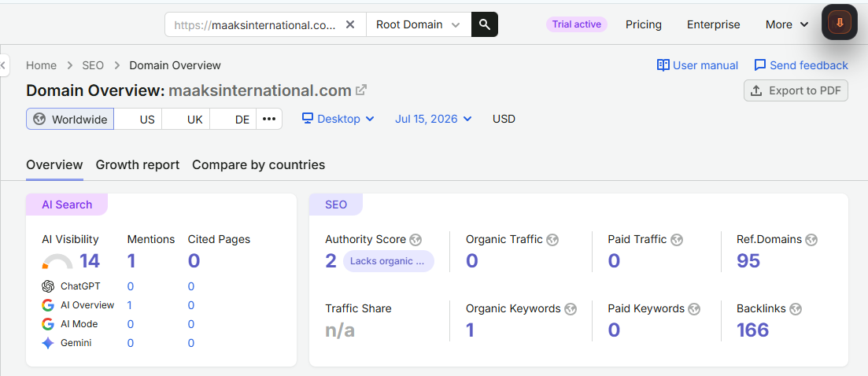Screen dimensions: 868x376
Task: Click globe icon beside Backlinks
Action: click(796, 309)
